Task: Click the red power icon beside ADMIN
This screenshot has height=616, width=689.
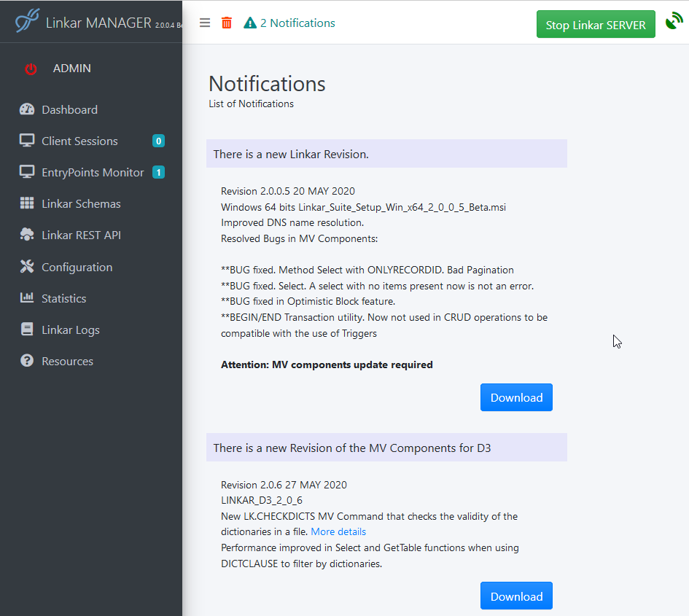Action: click(31, 69)
